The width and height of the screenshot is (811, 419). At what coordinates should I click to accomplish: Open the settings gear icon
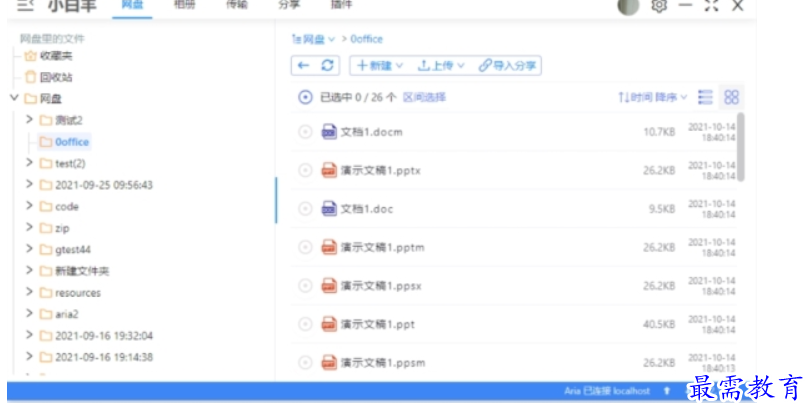coord(658,6)
